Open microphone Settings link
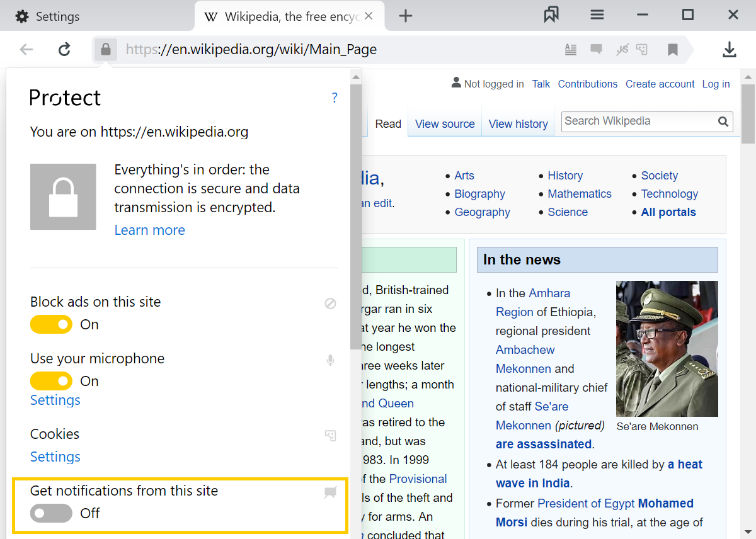 click(x=55, y=400)
